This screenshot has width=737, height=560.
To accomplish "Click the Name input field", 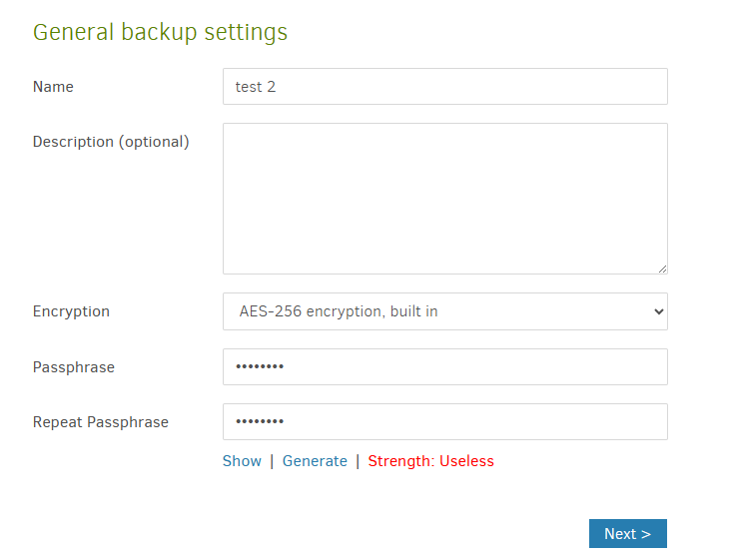I will click(x=444, y=87).
